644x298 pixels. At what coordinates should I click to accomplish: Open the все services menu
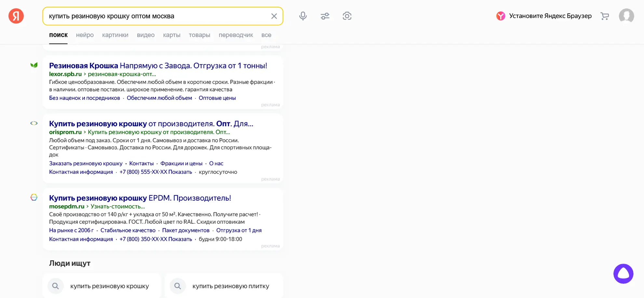point(266,35)
